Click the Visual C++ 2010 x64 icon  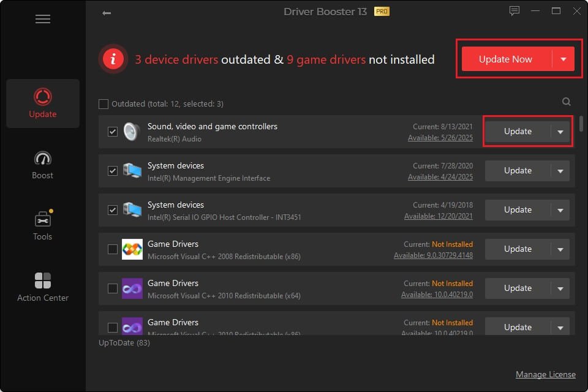[x=132, y=288]
